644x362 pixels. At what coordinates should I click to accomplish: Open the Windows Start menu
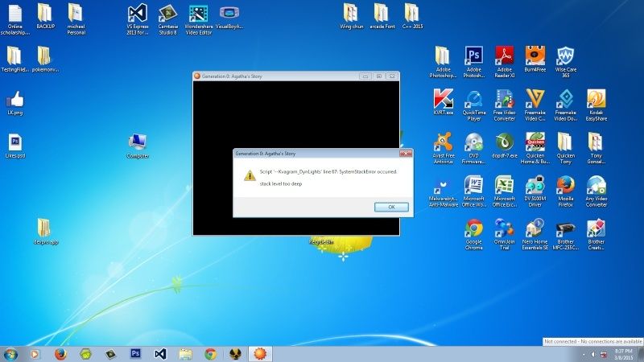tap(10, 354)
